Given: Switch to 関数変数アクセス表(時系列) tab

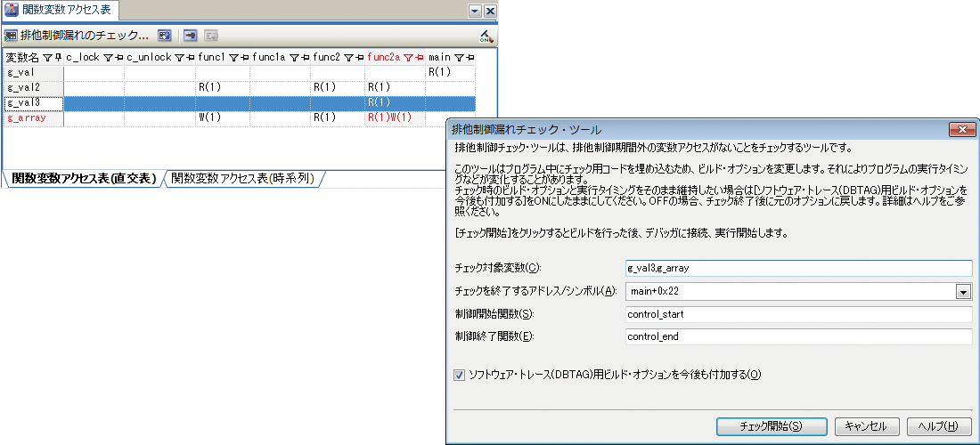Looking at the screenshot, I should (x=242, y=178).
